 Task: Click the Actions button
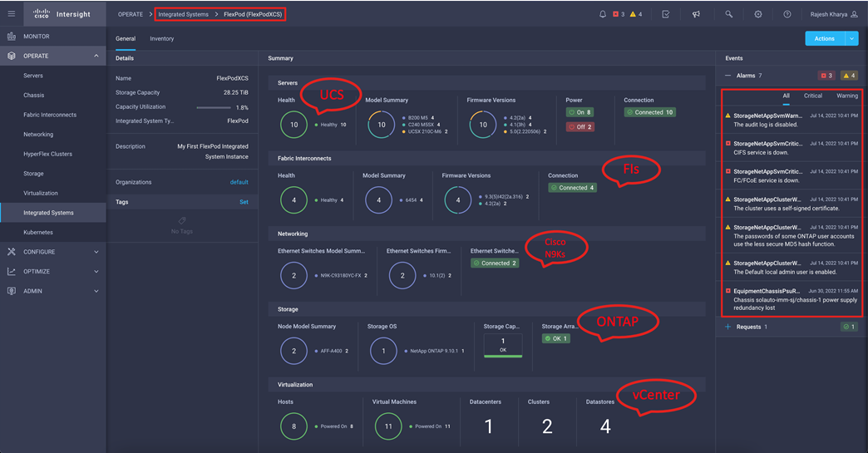tap(825, 38)
